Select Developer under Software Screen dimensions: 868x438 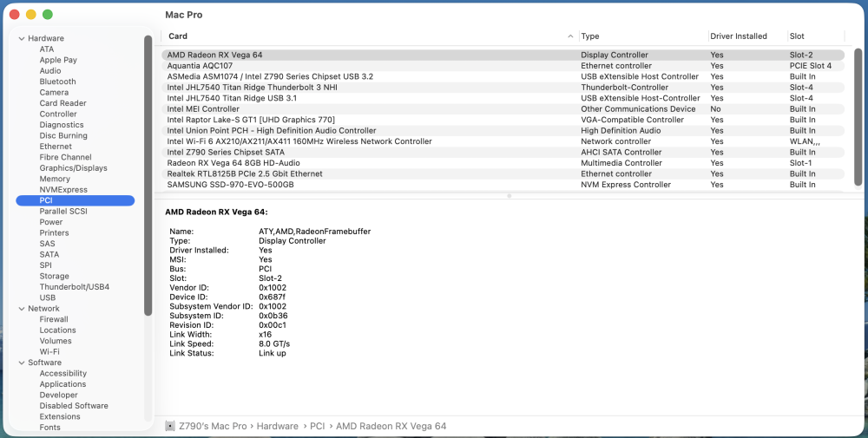point(59,395)
